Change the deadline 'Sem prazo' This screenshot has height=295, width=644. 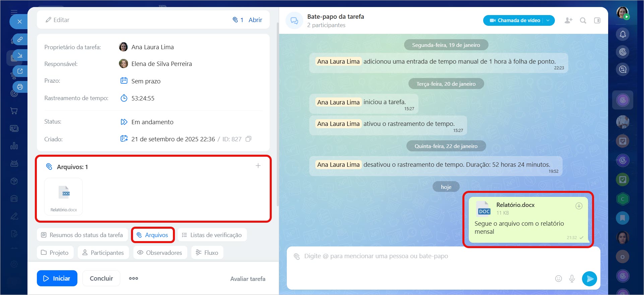pos(146,81)
